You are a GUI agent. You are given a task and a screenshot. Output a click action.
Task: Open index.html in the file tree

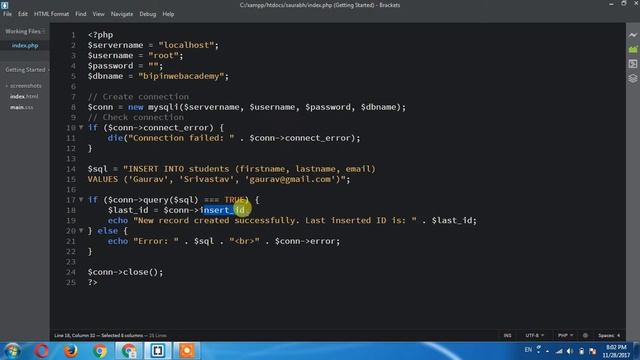pyautogui.click(x=24, y=96)
